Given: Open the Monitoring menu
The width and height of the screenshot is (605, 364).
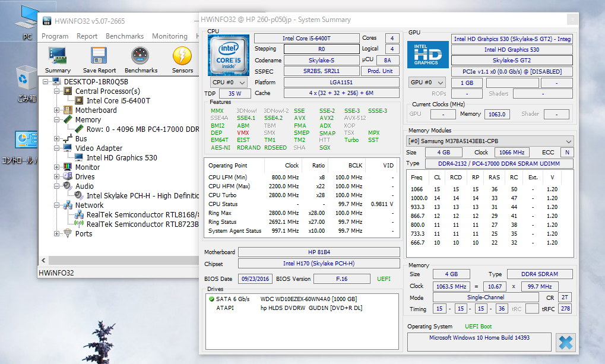Looking at the screenshot, I should click(170, 36).
